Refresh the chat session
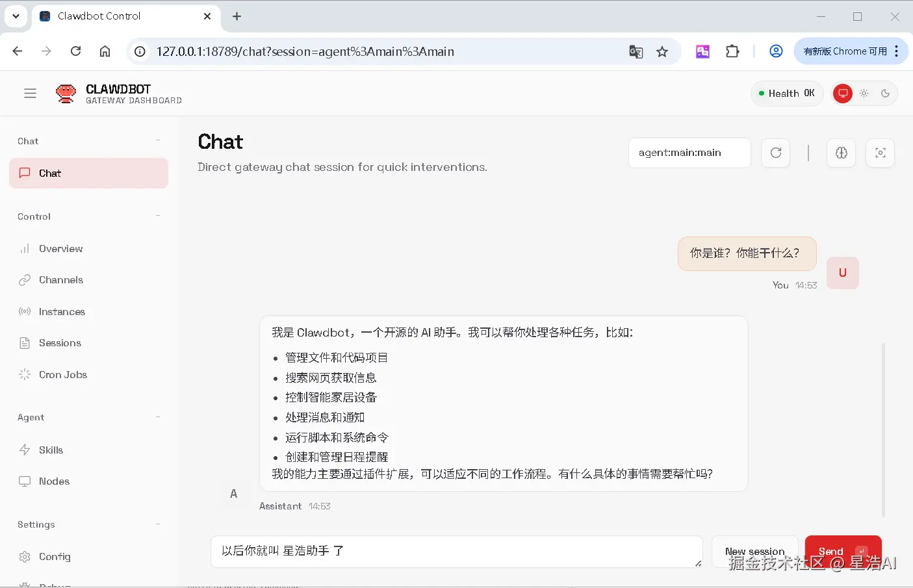This screenshot has height=588, width=913. (x=776, y=153)
